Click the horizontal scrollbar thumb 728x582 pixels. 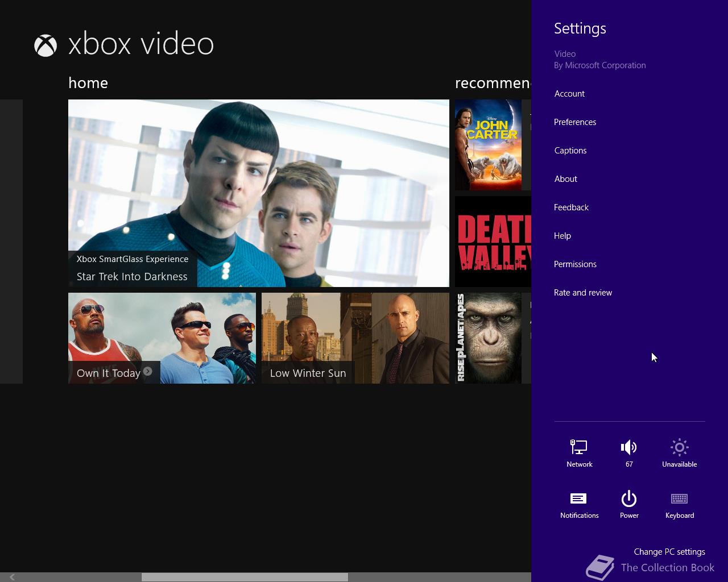tap(245, 577)
